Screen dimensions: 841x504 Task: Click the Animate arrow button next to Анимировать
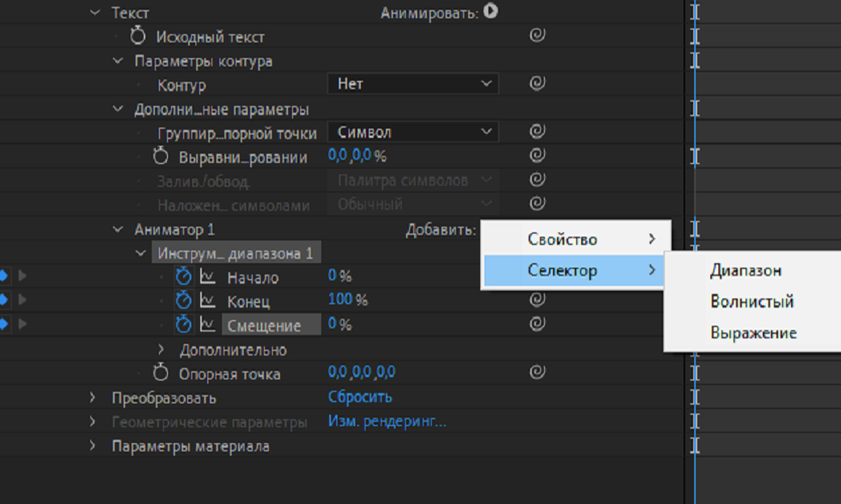coord(491,12)
